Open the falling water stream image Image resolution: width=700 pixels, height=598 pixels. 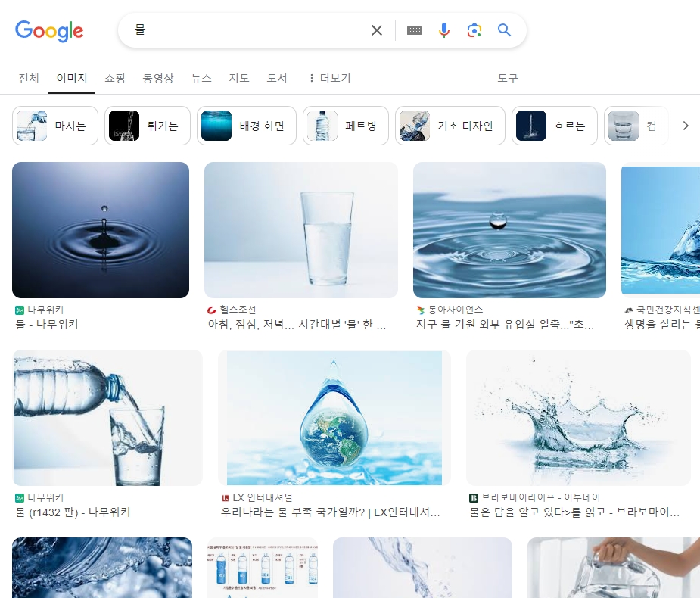coord(422,568)
